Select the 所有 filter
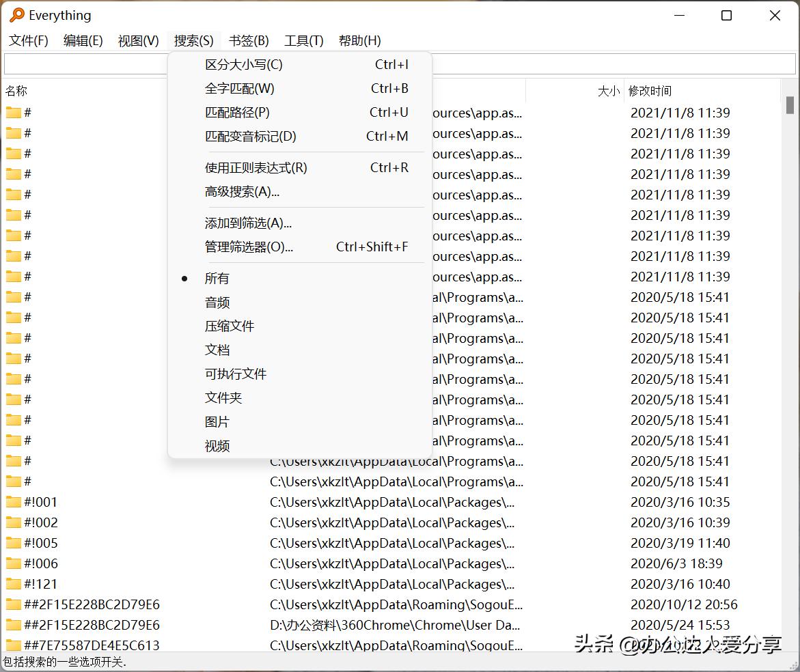 [x=217, y=278]
